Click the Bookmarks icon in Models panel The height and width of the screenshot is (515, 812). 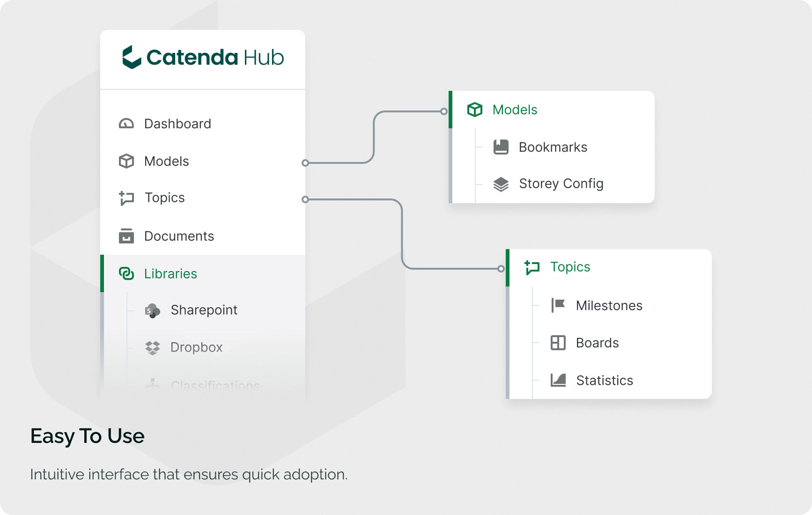click(501, 147)
